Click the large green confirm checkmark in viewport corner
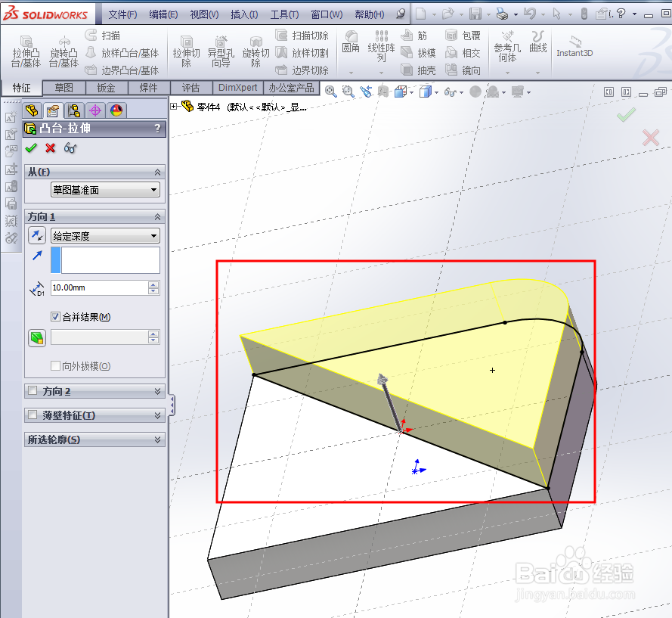This screenshot has height=618, width=672. [626, 114]
